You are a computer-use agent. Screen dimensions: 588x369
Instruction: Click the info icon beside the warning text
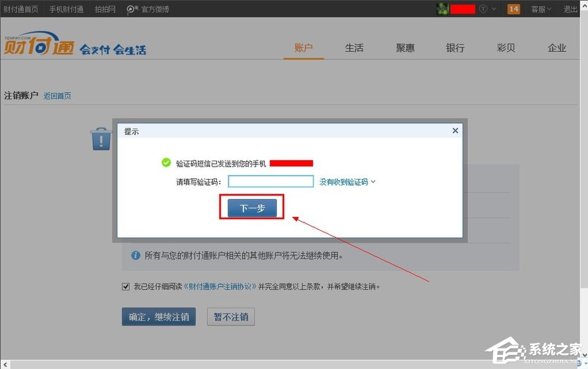tap(136, 255)
